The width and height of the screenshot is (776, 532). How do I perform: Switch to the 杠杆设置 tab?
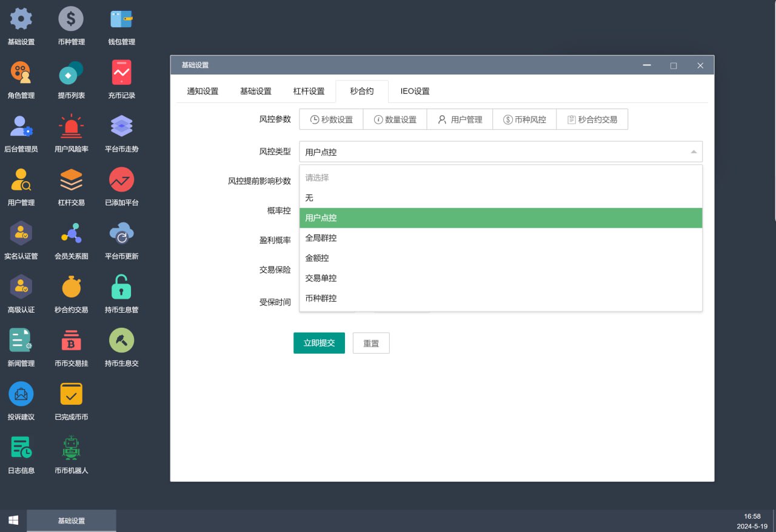tap(309, 91)
